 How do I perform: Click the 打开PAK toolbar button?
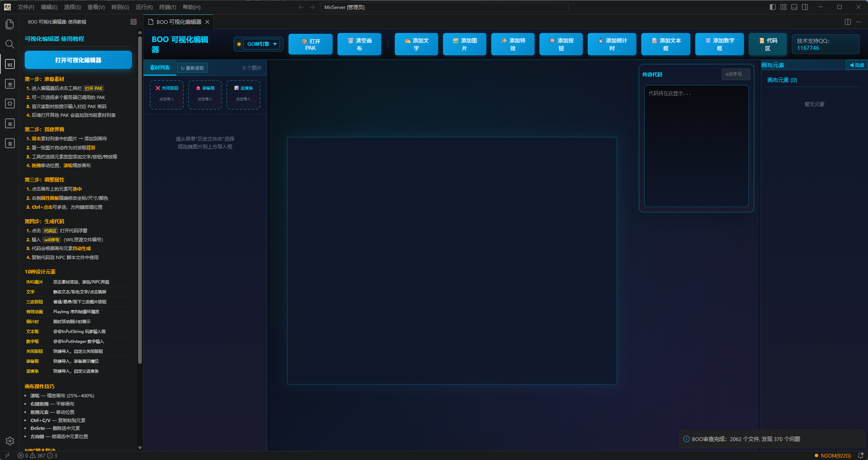(310, 44)
